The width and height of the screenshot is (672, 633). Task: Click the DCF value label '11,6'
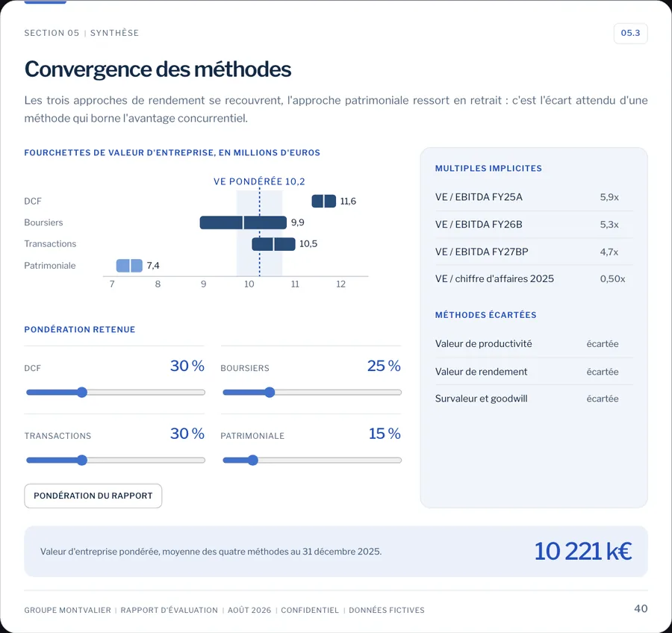(348, 202)
